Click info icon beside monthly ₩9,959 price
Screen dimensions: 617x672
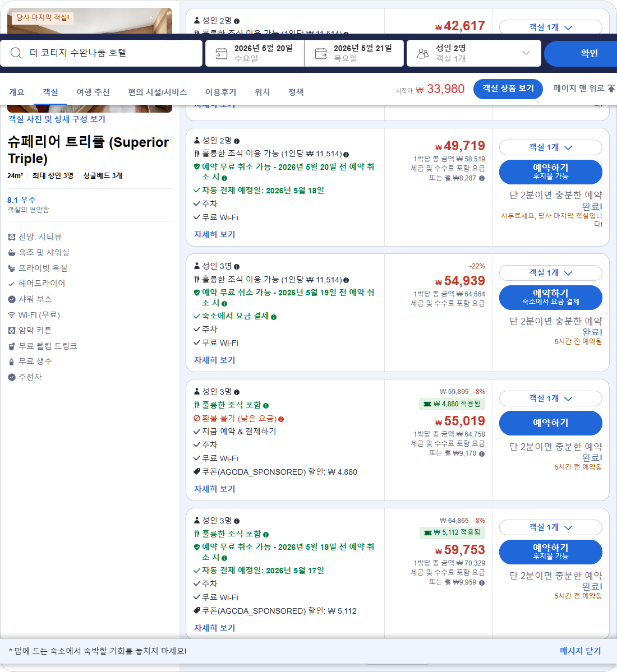coord(482,583)
